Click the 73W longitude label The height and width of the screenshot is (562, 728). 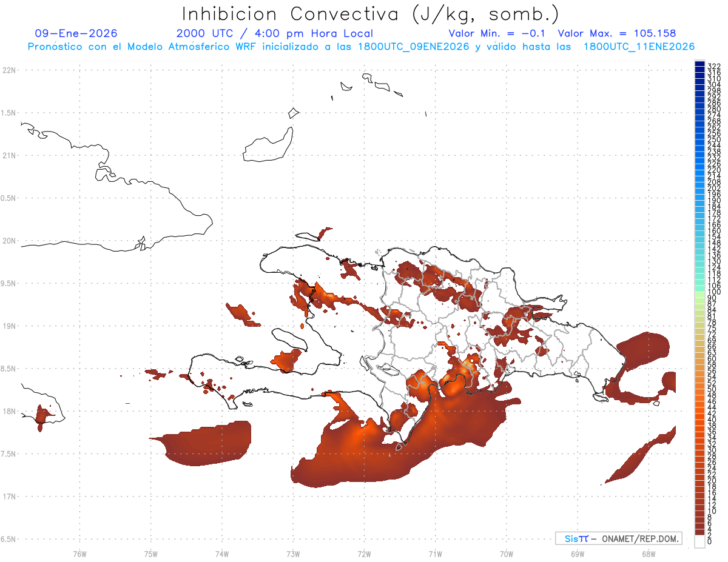pyautogui.click(x=293, y=554)
